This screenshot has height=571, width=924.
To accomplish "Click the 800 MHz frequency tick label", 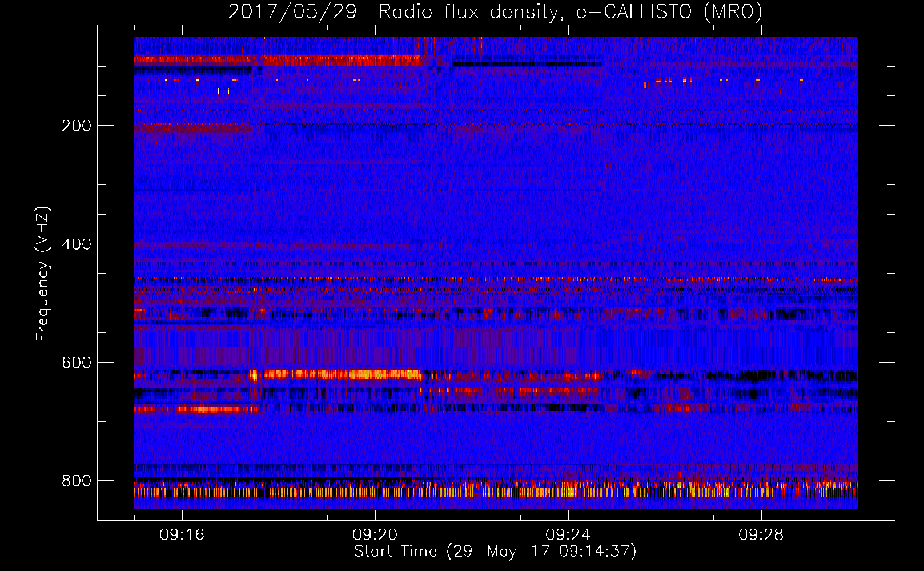I will (x=77, y=481).
